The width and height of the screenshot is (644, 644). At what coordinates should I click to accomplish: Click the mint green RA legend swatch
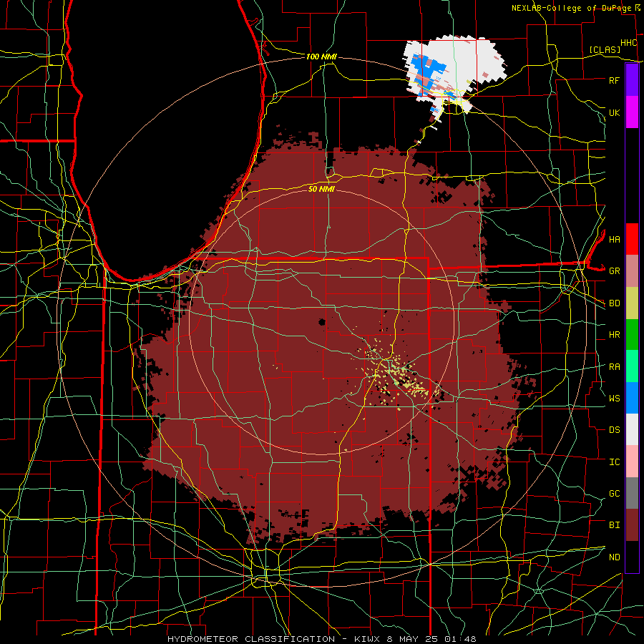point(632,366)
